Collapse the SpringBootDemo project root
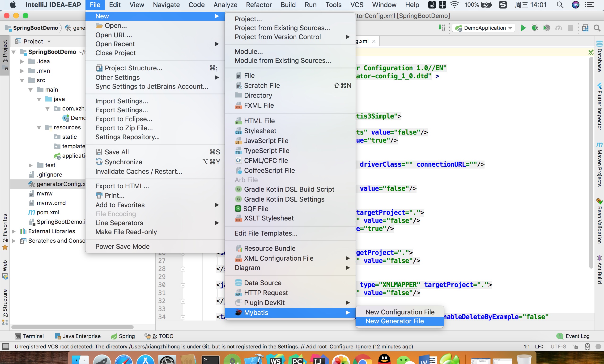The width and height of the screenshot is (604, 364). (x=14, y=52)
